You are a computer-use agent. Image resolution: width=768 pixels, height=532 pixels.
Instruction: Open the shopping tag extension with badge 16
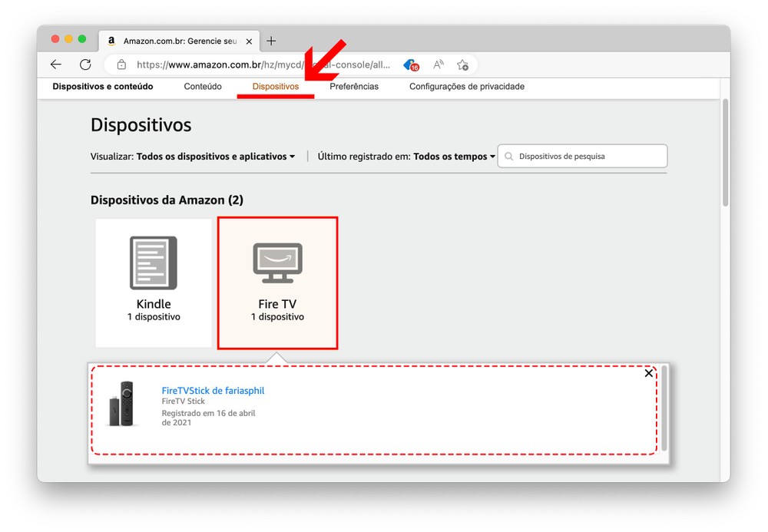(x=411, y=64)
